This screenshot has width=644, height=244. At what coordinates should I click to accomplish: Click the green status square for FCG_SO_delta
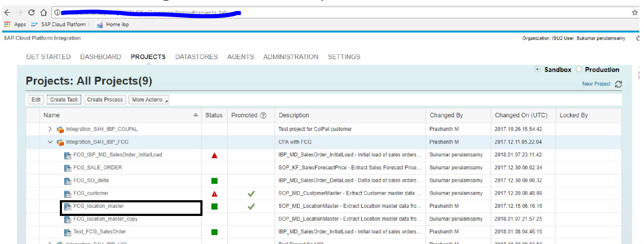point(214,181)
